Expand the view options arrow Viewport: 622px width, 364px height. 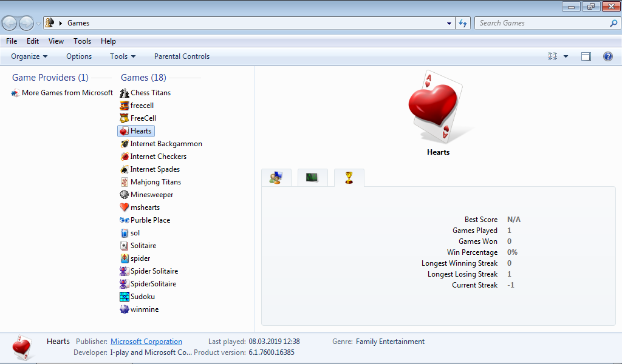[x=566, y=56]
